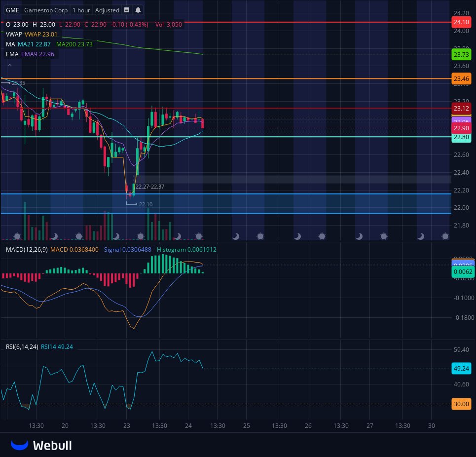Collapse indicator legends with the small caret
The image size is (476, 457).
tap(10, 65)
